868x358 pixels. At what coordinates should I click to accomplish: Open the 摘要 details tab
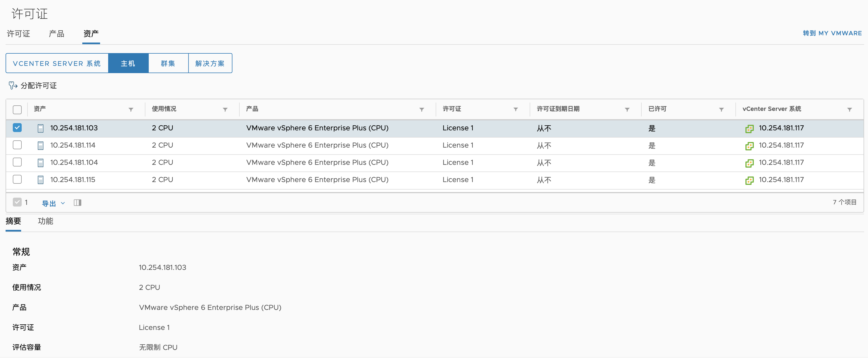(13, 221)
